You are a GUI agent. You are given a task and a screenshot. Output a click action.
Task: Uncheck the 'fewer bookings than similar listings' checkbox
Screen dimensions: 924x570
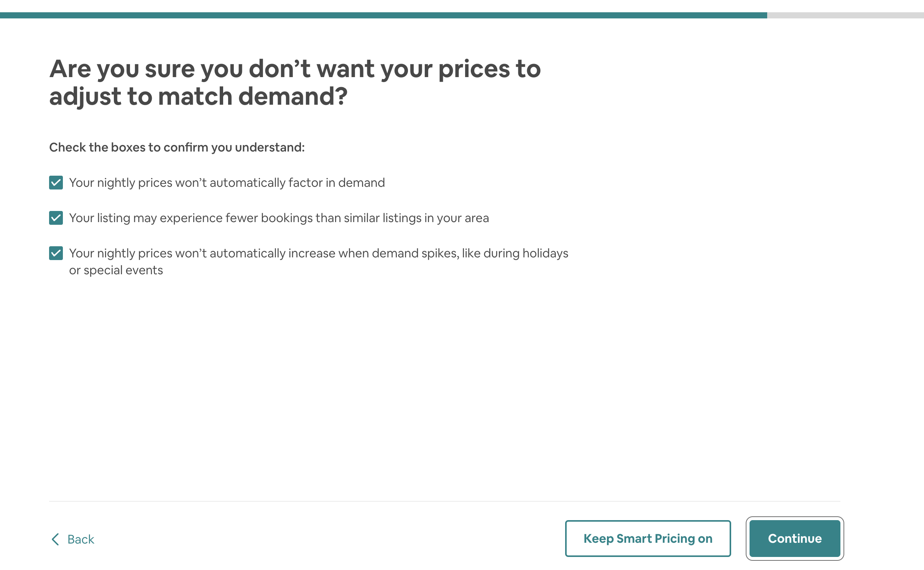tap(56, 218)
